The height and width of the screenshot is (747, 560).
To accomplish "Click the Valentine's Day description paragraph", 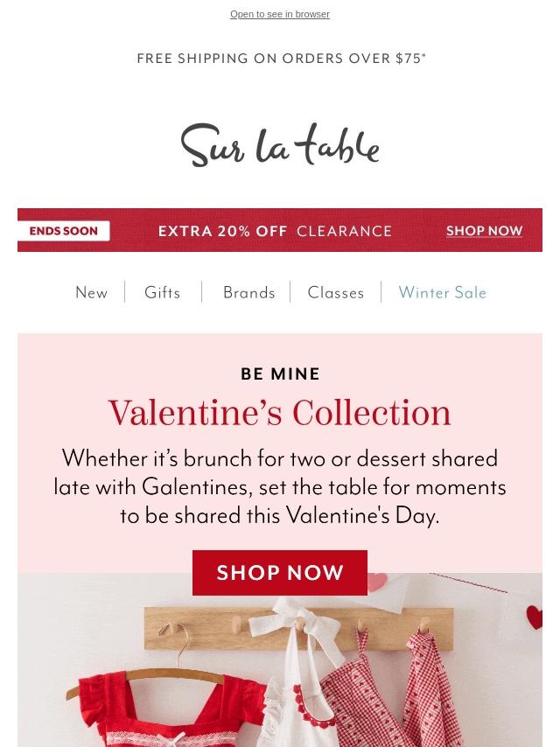I will (280, 486).
